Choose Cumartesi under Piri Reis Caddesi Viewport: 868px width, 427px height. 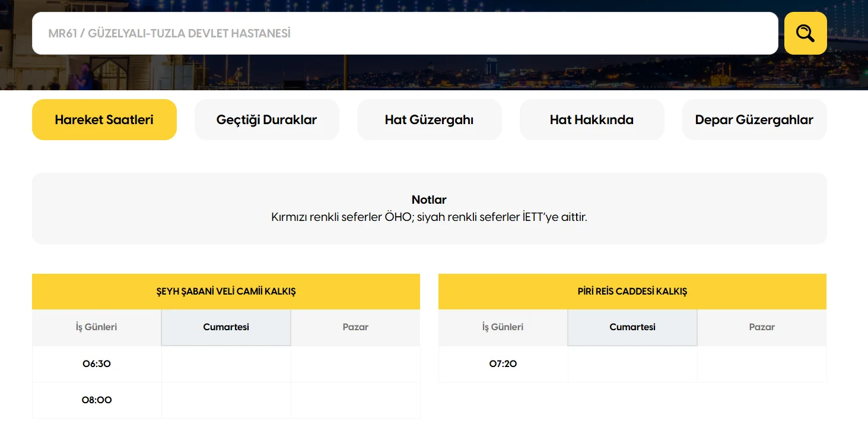point(632,327)
